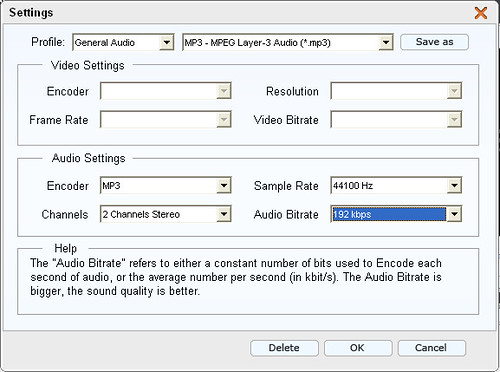Click the Save as button
This screenshot has height=372, width=500.
(434, 42)
